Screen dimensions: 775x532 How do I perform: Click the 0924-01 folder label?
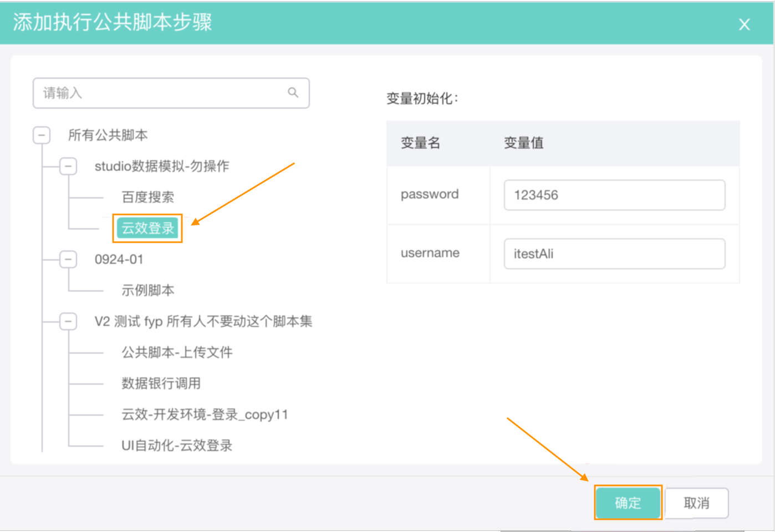coord(119,259)
